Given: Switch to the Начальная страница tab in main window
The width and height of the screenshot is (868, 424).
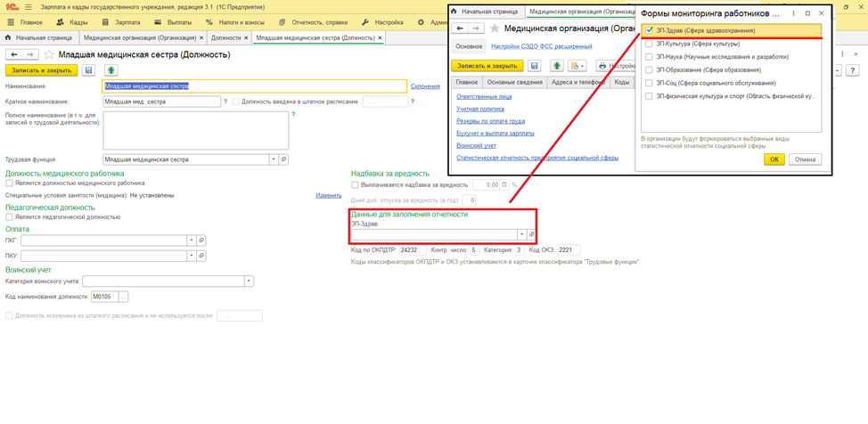Looking at the screenshot, I should (x=38, y=38).
